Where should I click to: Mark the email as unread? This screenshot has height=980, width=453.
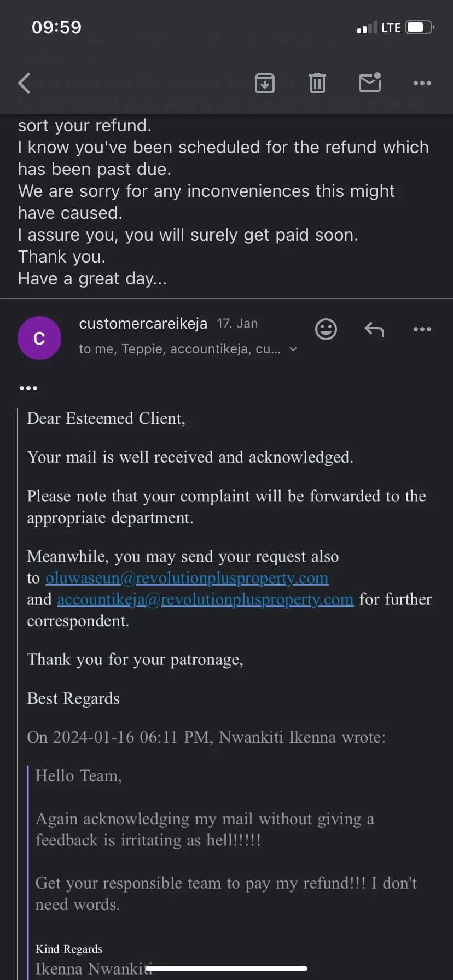(370, 83)
